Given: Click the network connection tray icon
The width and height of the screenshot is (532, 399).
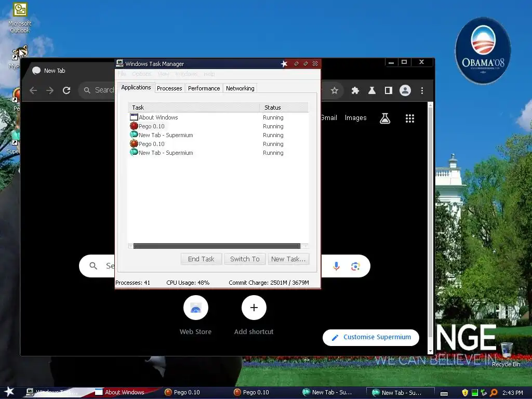Looking at the screenshot, I should [x=484, y=393].
